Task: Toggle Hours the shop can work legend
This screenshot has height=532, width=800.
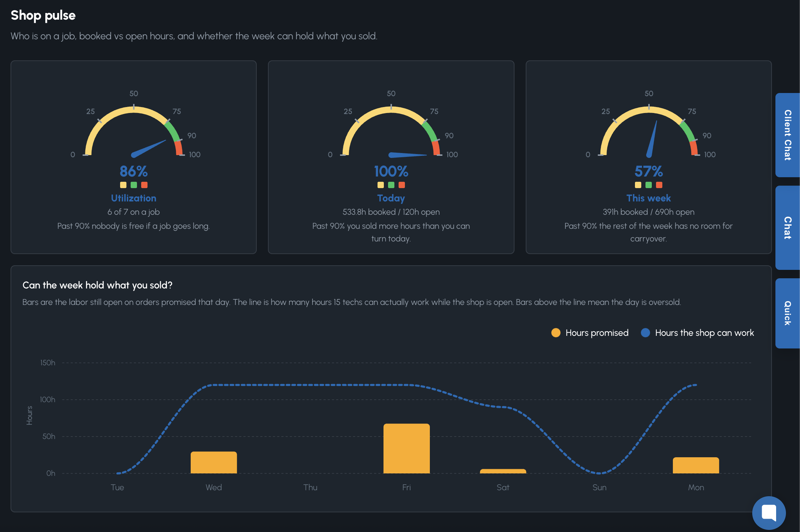Action: pos(697,333)
